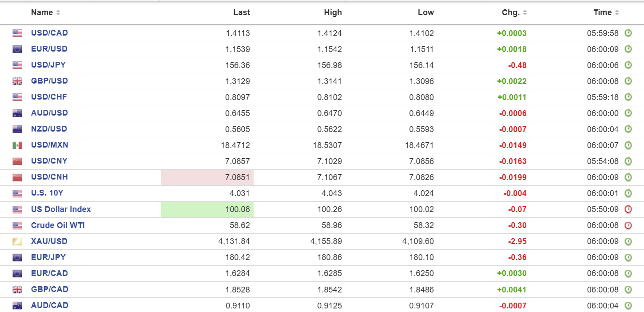Click the China flag icon beside USD/CNH
This screenshot has width=644, height=312.
tap(17, 177)
